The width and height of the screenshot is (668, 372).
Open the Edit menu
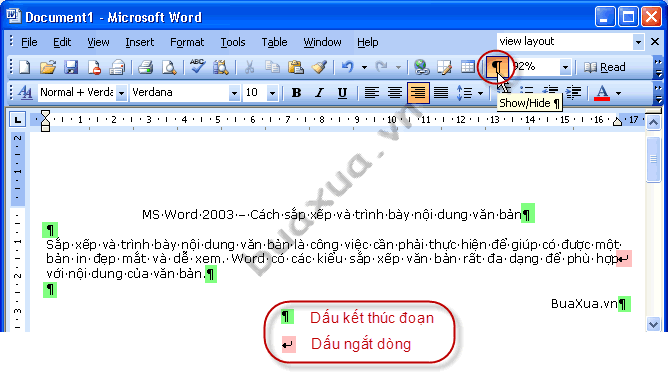62,42
